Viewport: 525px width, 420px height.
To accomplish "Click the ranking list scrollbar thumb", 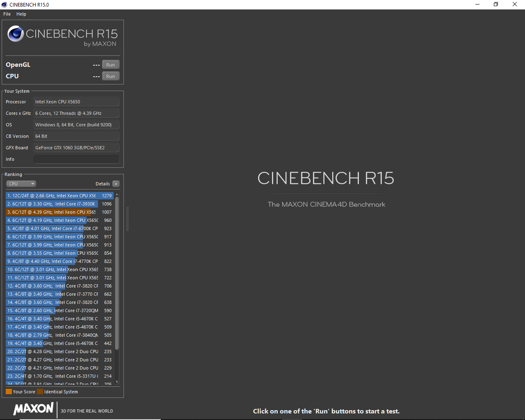I will click(117, 273).
